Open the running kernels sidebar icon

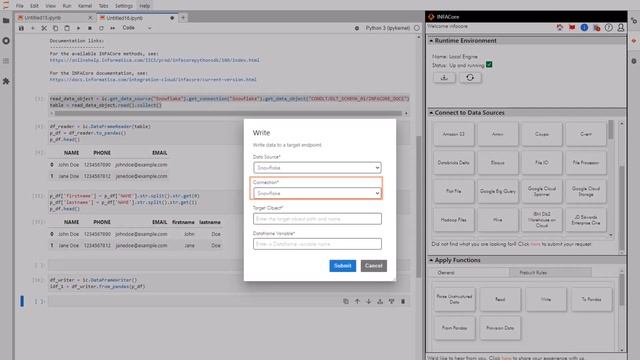tap(6, 41)
